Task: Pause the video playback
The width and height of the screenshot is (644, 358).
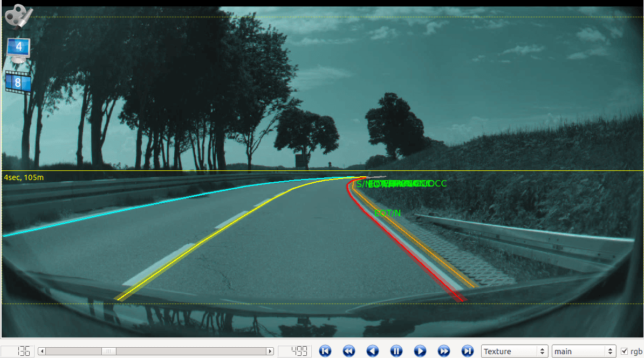Action: [x=396, y=351]
